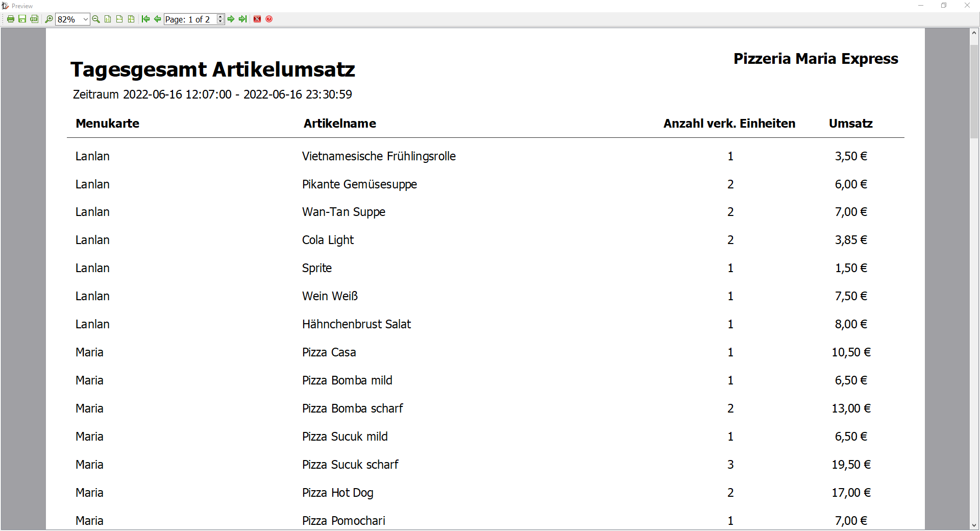Save the report with the floppy icon
This screenshot has height=531, width=980.
[22, 19]
